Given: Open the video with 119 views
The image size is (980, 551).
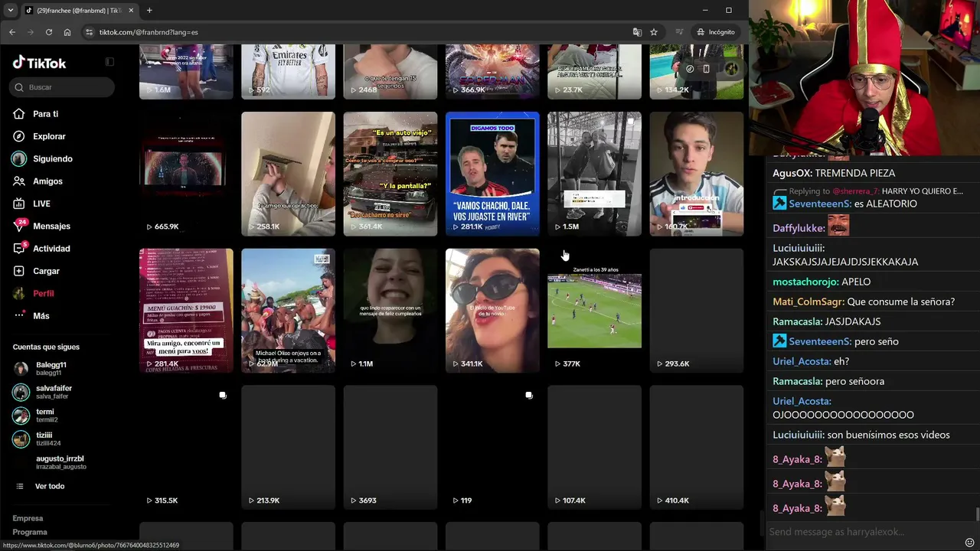Looking at the screenshot, I should pyautogui.click(x=492, y=448).
